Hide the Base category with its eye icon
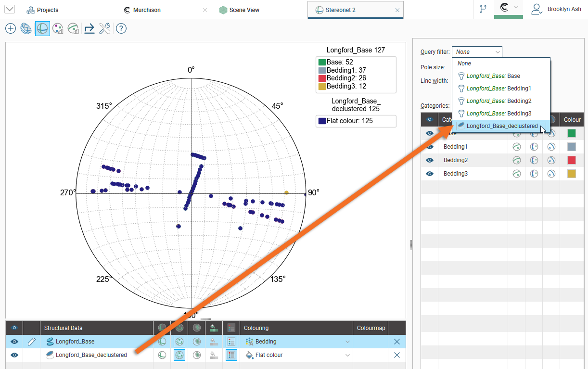The image size is (588, 369). [x=430, y=133]
